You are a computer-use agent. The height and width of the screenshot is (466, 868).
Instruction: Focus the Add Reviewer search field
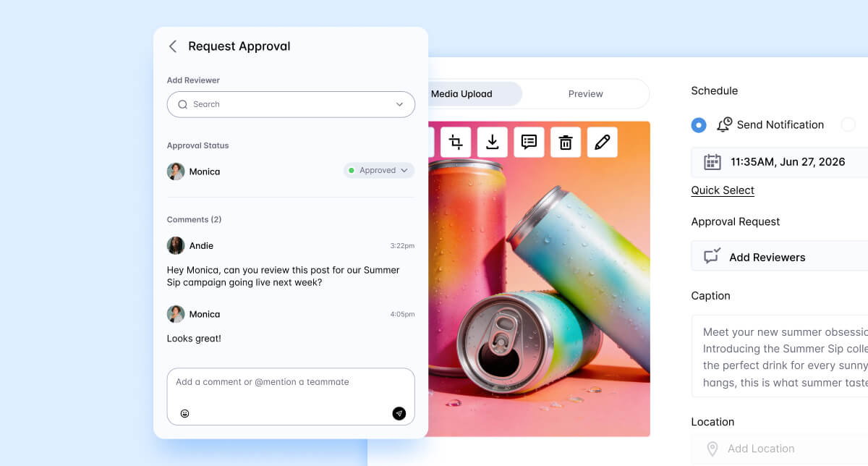(x=291, y=104)
